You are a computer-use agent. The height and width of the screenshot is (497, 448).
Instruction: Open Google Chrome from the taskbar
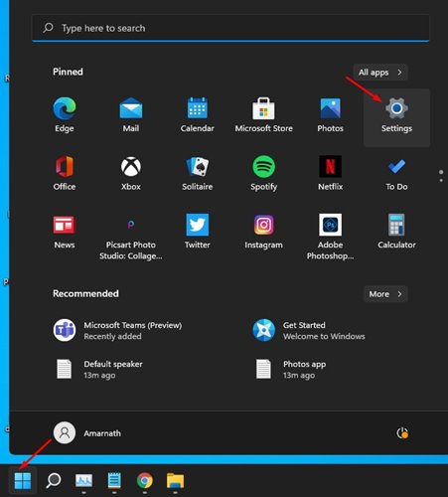(x=145, y=481)
